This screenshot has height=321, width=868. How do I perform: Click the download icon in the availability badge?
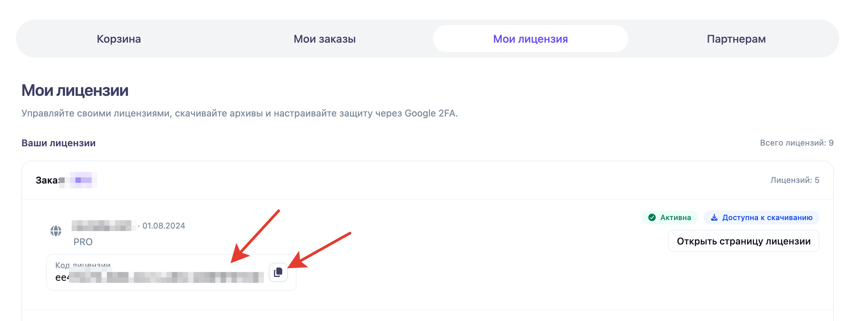point(714,217)
